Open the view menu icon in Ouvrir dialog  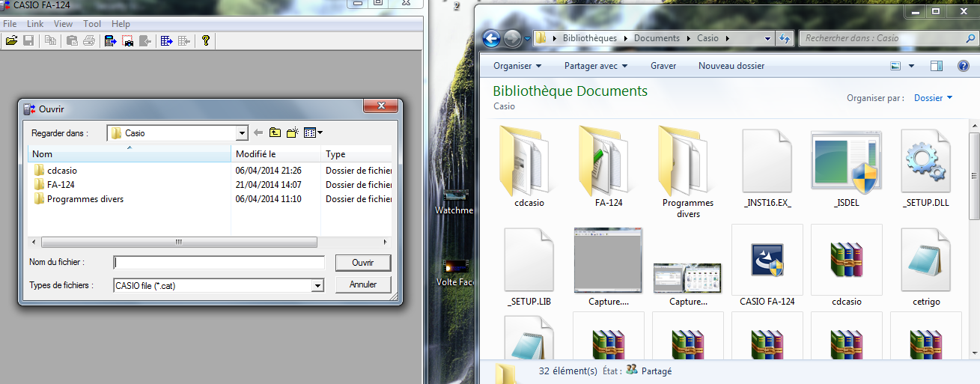click(x=314, y=132)
